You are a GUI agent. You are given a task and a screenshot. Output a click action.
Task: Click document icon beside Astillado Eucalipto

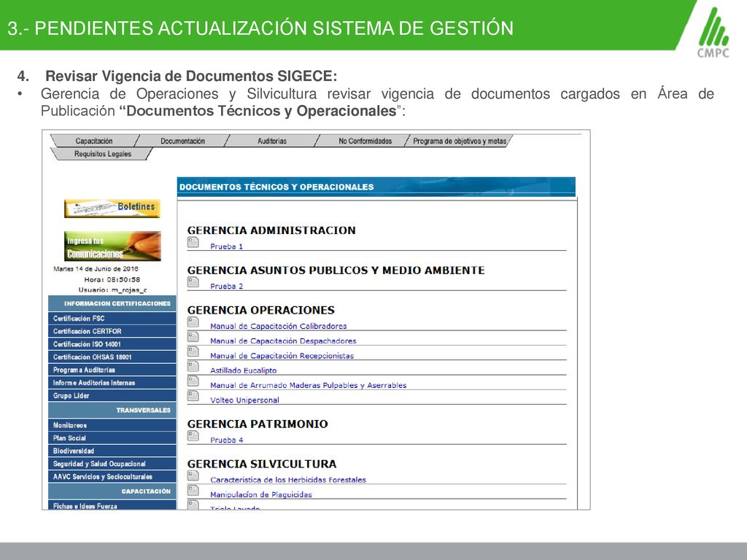[x=193, y=367]
